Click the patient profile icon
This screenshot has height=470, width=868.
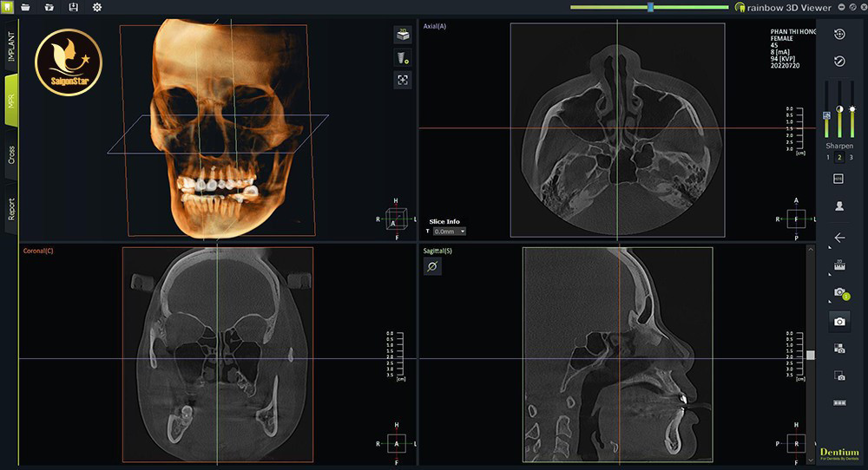(x=839, y=206)
